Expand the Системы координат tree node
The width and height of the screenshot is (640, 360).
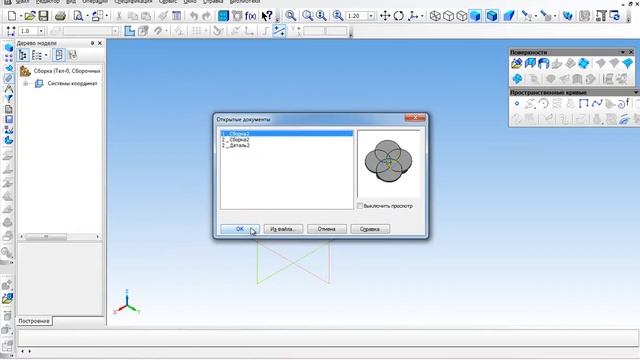[26, 84]
